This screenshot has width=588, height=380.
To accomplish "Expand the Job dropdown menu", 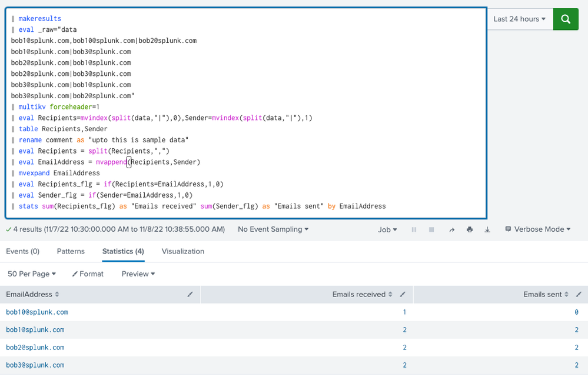I will point(387,229).
